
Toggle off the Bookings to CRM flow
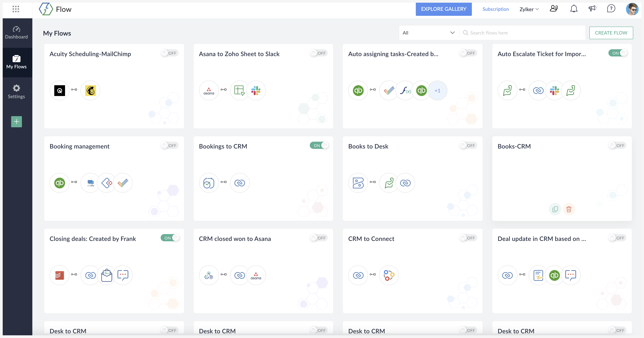319,145
